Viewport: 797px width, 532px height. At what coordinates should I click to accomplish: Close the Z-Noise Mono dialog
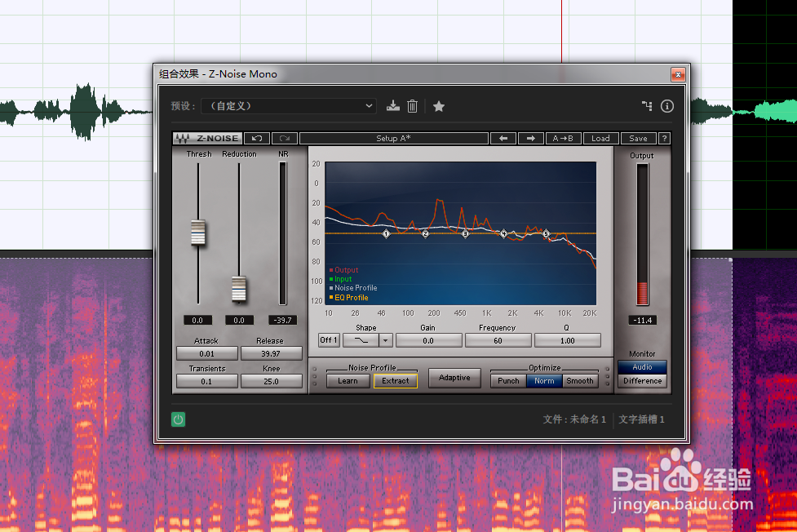pos(678,75)
